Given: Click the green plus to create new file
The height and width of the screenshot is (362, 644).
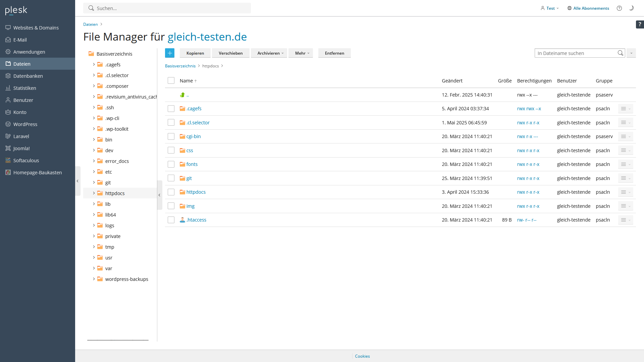Looking at the screenshot, I should [x=170, y=53].
